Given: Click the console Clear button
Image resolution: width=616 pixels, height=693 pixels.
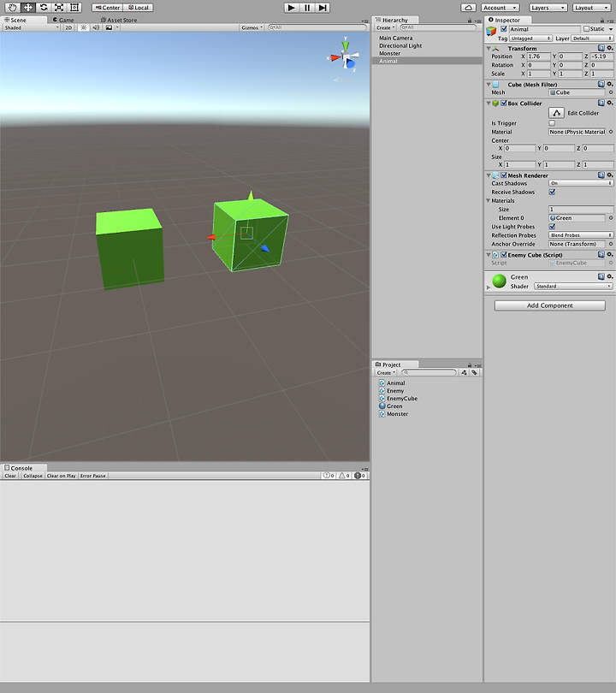Looking at the screenshot, I should pyautogui.click(x=10, y=476).
